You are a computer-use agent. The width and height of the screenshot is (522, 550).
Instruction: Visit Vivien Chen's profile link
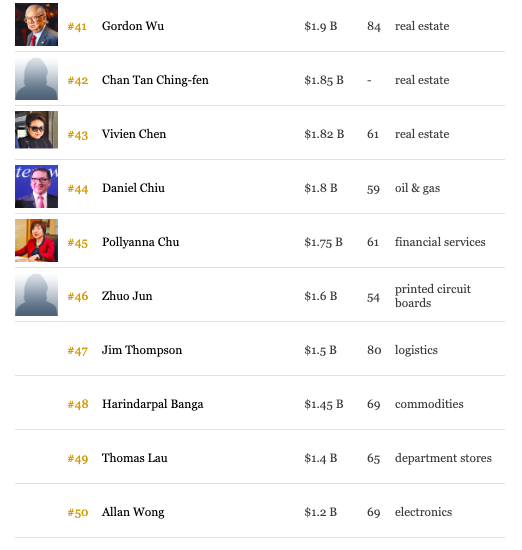pyautogui.click(x=134, y=134)
